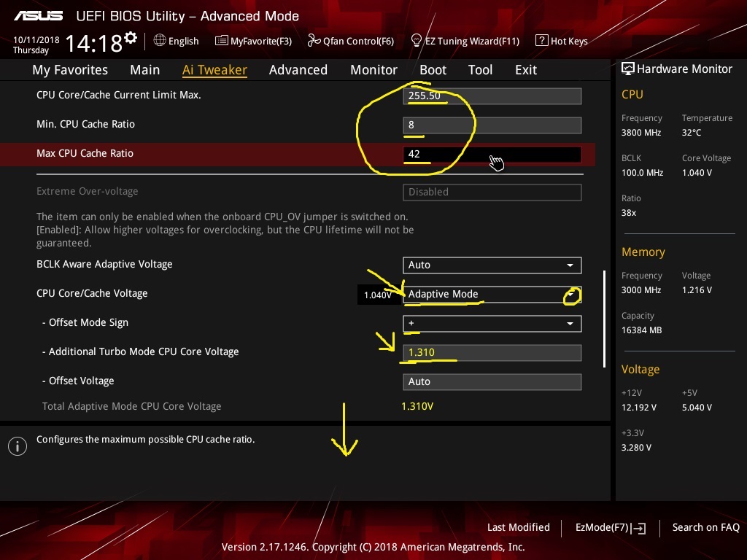The image size is (747, 560).
Task: Click the Qfan Control fan icon
Action: [x=314, y=41]
